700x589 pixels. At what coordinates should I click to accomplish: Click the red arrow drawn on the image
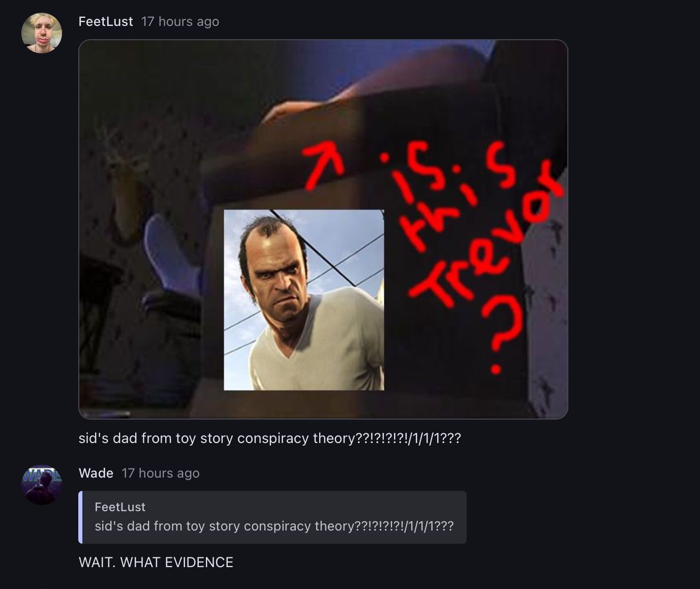(323, 165)
